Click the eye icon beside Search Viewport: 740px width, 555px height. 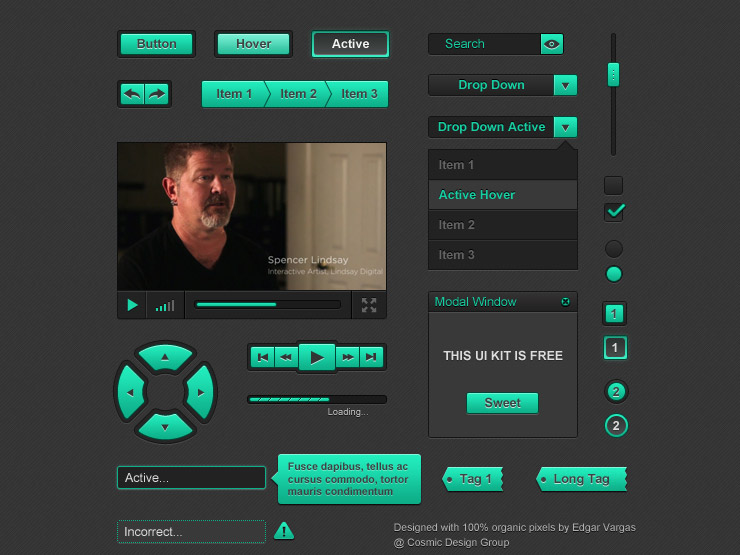pyautogui.click(x=552, y=44)
